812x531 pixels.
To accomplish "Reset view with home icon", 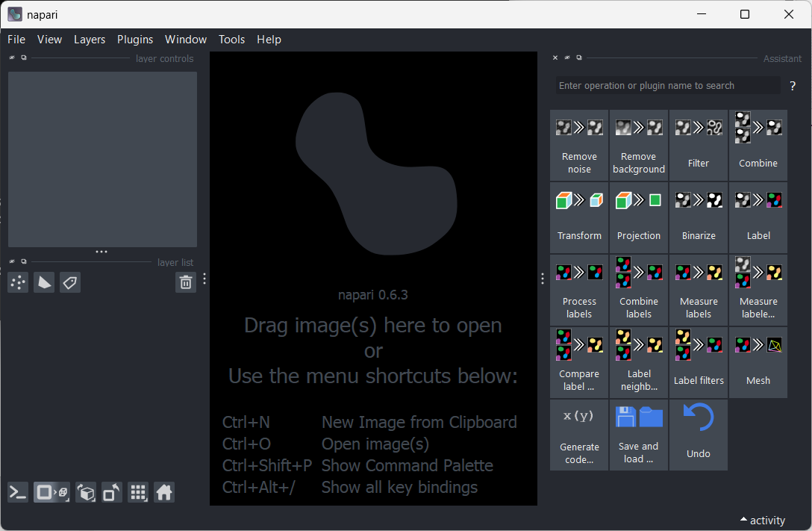I will pos(164,492).
